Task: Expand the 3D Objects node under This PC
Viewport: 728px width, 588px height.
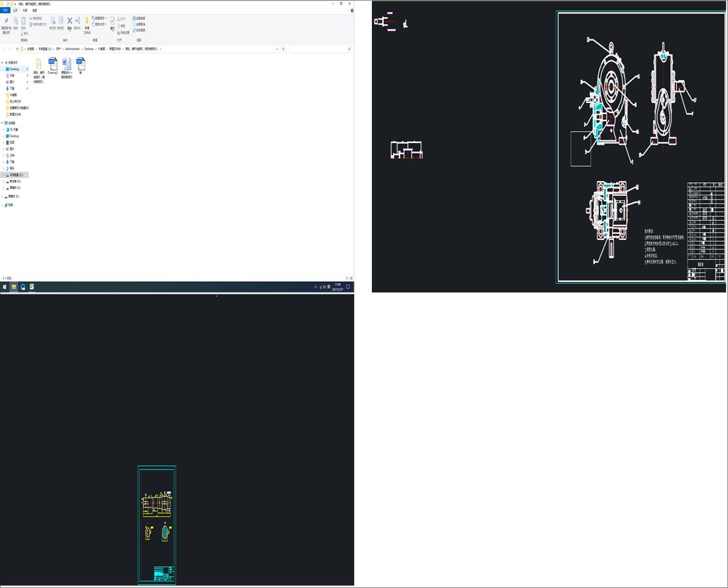Action: pos(4,130)
